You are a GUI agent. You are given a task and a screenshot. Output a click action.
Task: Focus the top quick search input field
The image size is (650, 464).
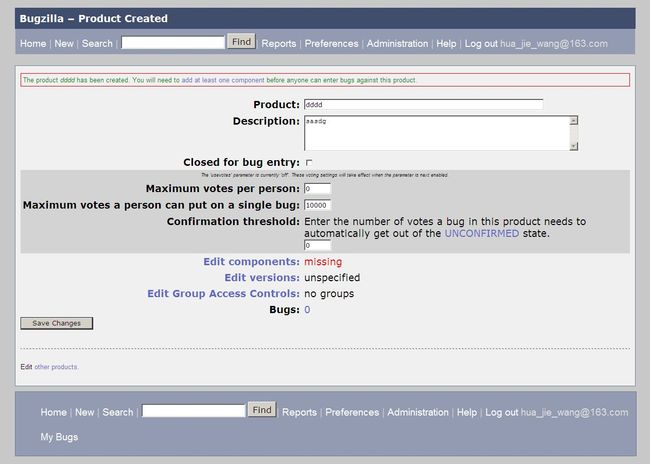[x=173, y=42]
